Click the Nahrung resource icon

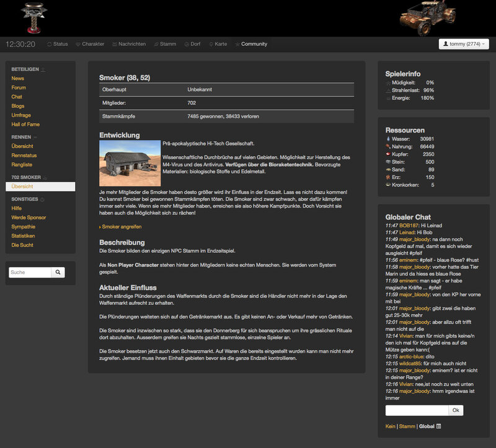coord(388,146)
